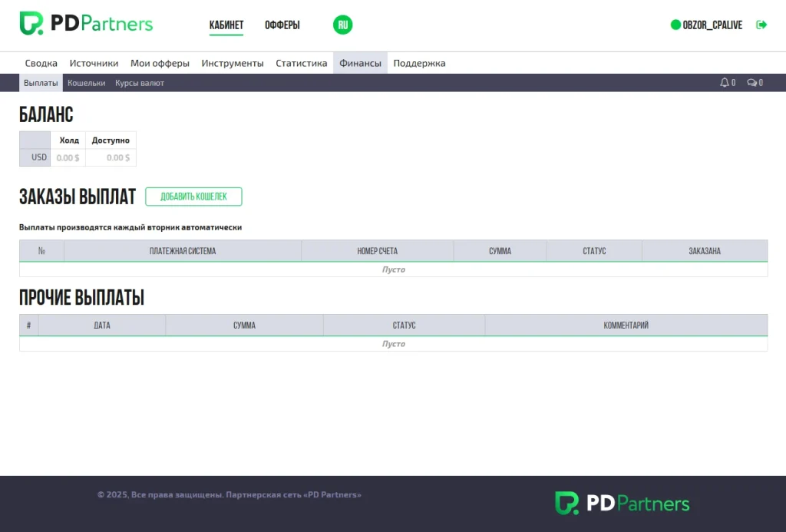Click the Прочие выплаты heading
Viewport: 786px width, 532px height.
[81, 297]
